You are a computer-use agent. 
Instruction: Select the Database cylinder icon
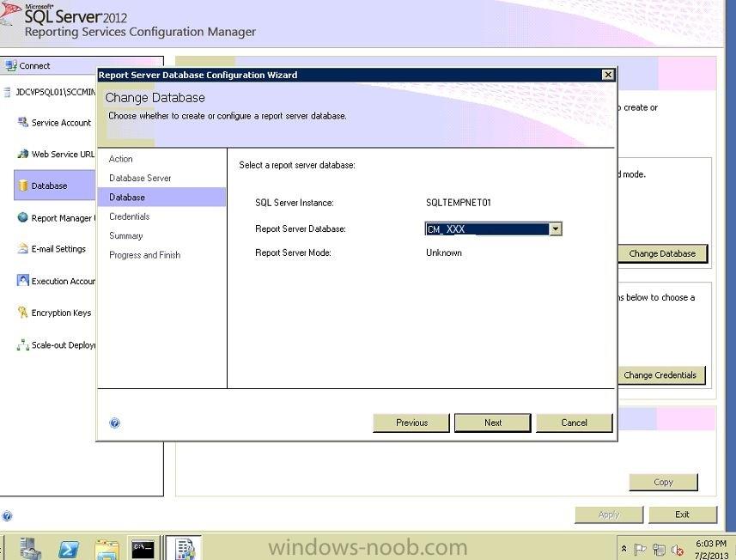(22, 186)
